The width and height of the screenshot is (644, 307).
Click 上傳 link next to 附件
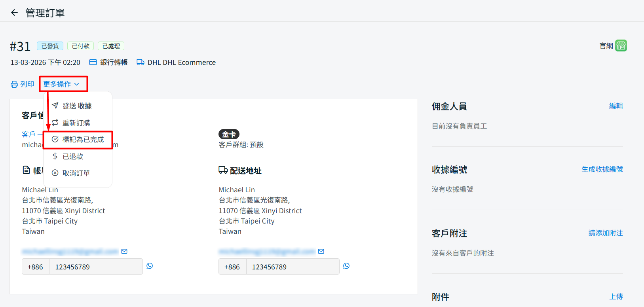pos(616,297)
